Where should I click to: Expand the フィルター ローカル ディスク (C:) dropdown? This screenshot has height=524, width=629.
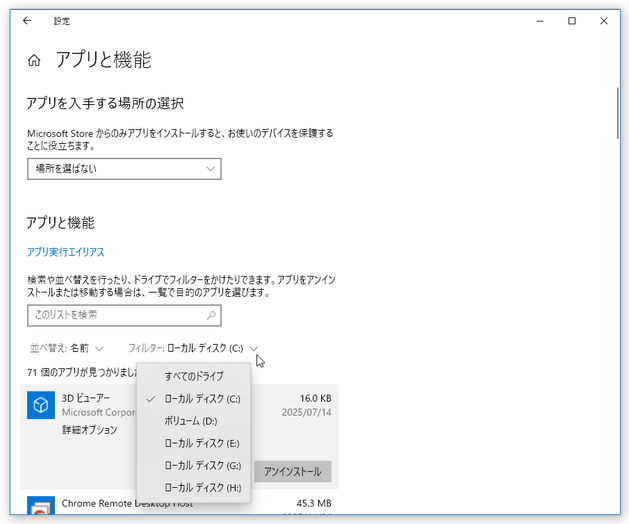(193, 348)
